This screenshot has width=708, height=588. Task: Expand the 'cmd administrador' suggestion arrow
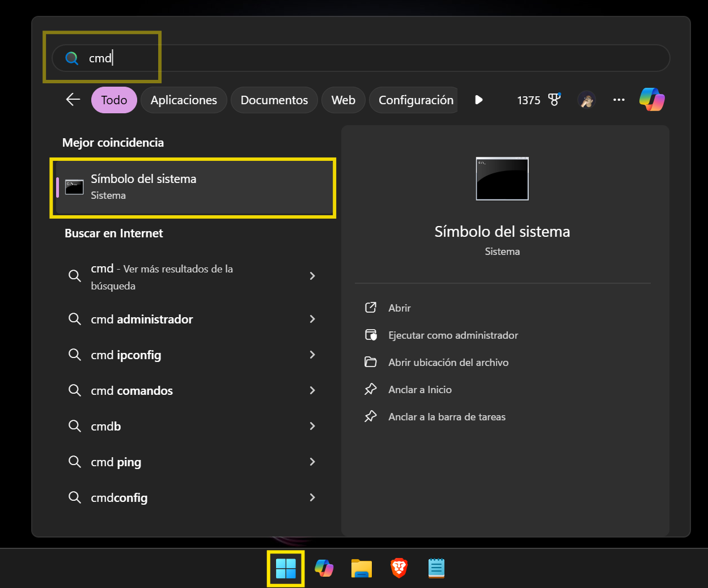coord(312,319)
